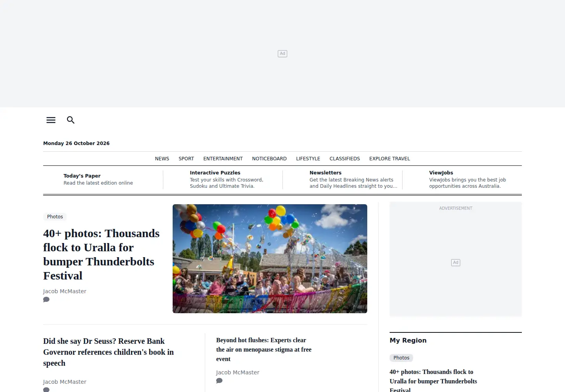Read the Reserve Bank Dr Seuss article
The height and width of the screenshot is (392, 565).
coord(108,352)
